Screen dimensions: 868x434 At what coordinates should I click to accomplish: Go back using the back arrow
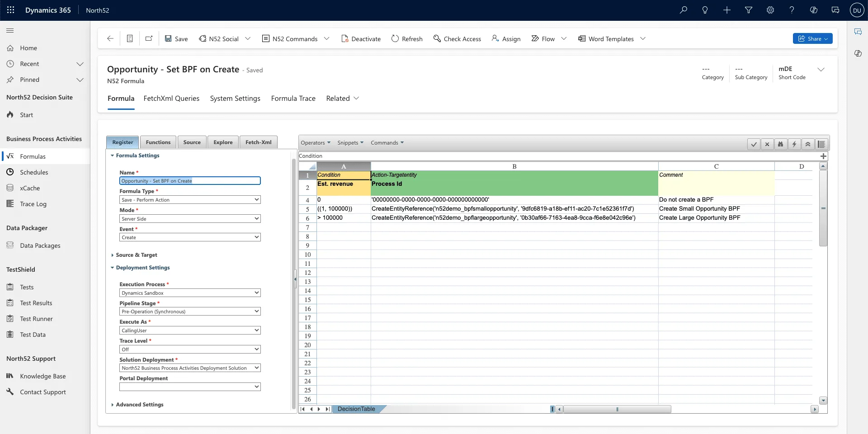click(x=110, y=38)
